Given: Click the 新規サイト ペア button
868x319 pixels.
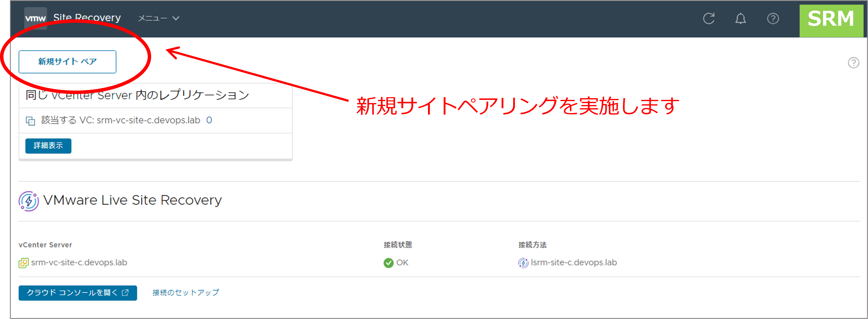Looking at the screenshot, I should click(67, 62).
